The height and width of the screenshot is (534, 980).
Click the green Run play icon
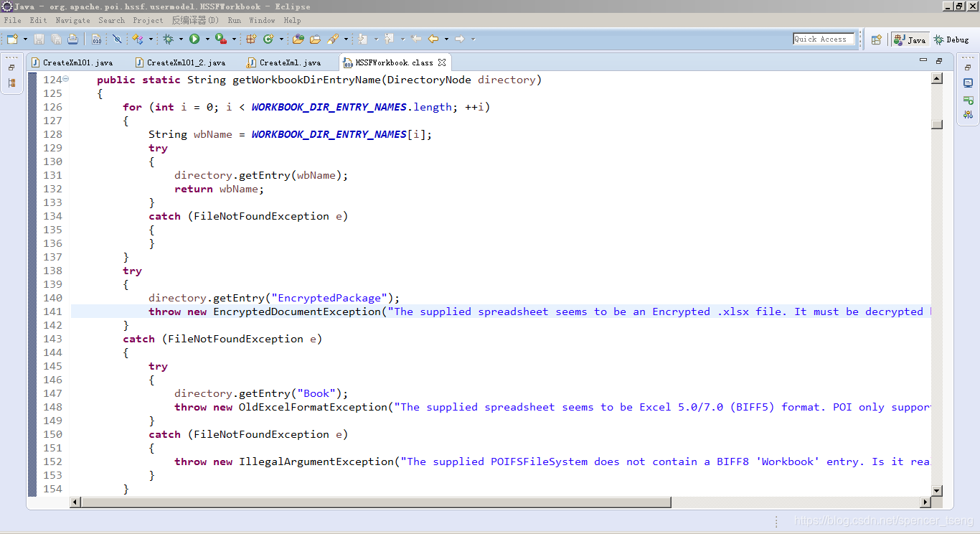(194, 39)
